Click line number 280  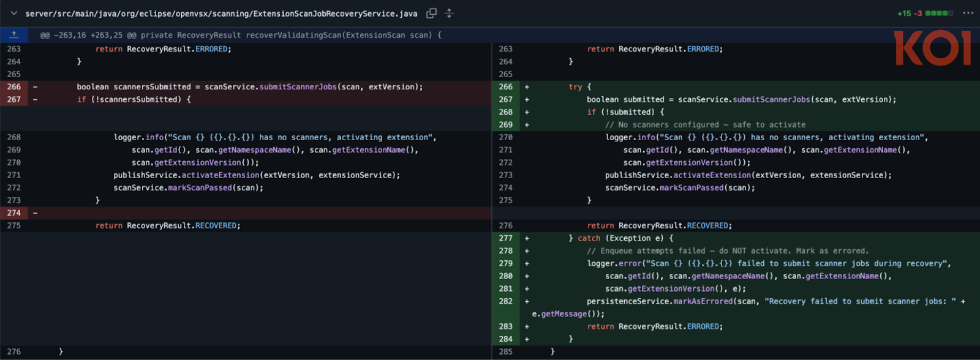(x=506, y=276)
